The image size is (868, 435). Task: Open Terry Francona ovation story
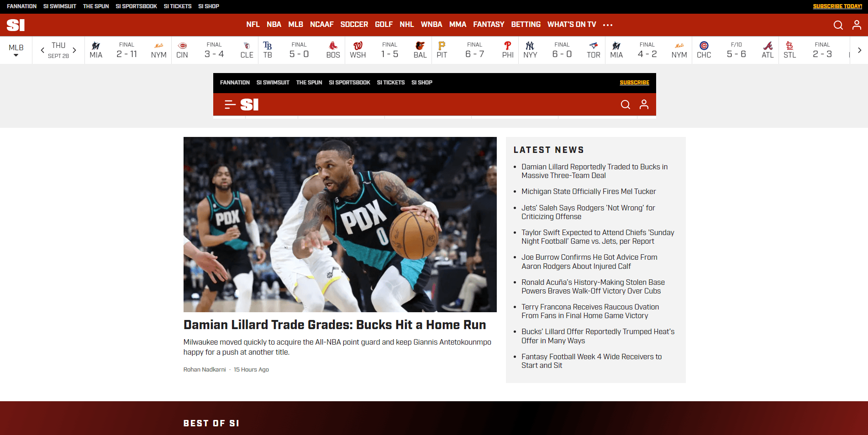pos(590,311)
